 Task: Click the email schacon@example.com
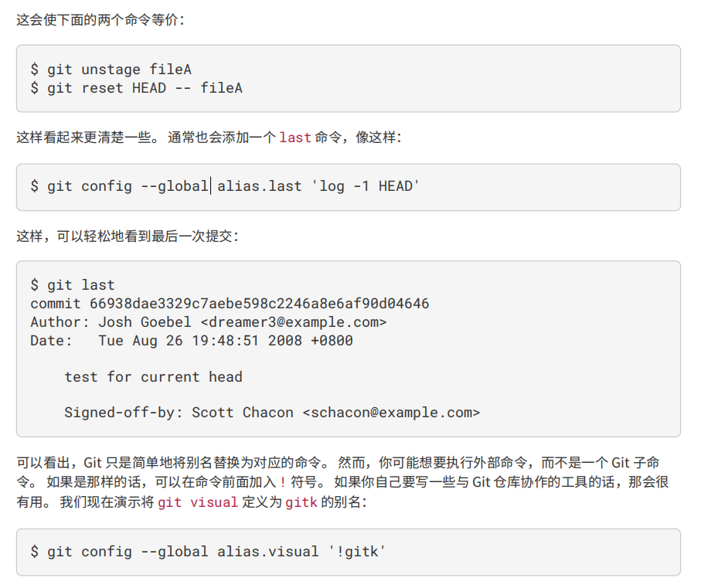tap(391, 413)
